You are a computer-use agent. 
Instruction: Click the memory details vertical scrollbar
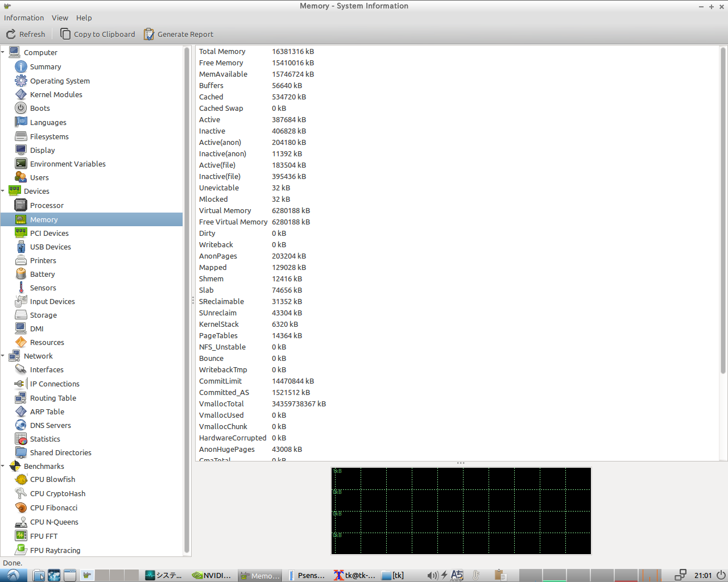pyautogui.click(x=723, y=210)
